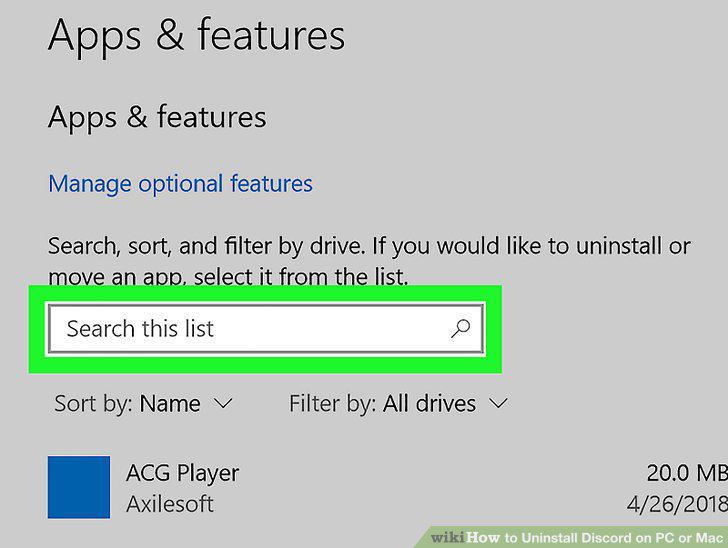Select the ACG Player app name
728x548 pixels.
(182, 473)
